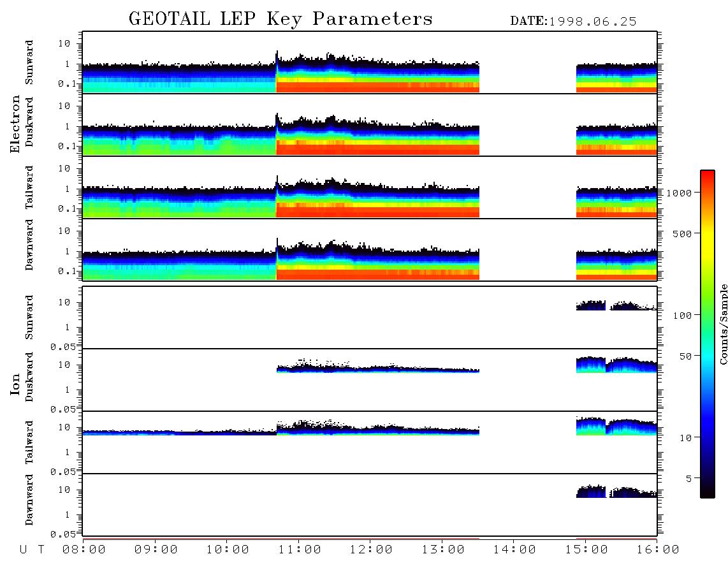Viewport: 728px width, 561px height.
Task: Click the 10:00 time tick label
Action: [228, 550]
